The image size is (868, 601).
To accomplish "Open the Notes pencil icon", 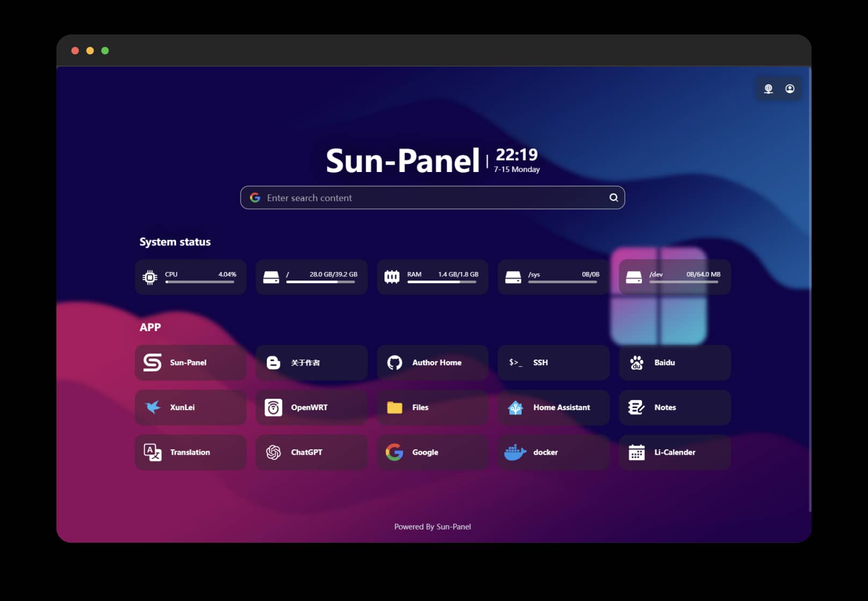I will click(636, 407).
